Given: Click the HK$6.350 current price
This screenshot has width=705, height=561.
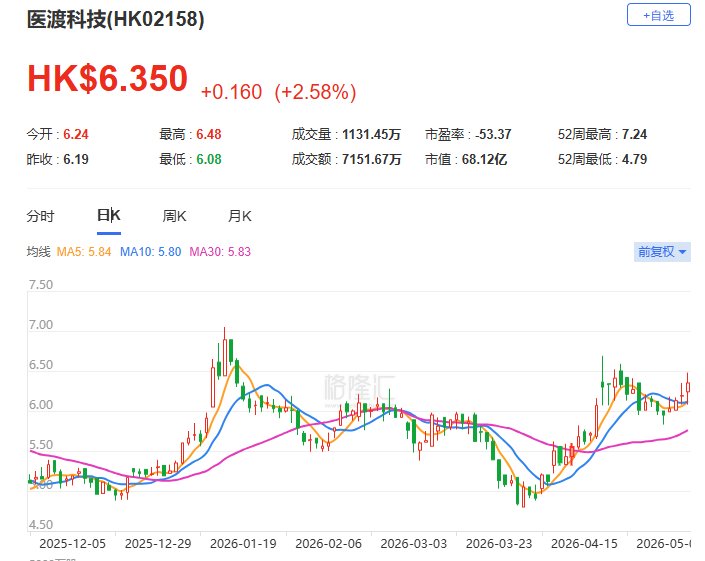Looking at the screenshot, I should point(107,78).
